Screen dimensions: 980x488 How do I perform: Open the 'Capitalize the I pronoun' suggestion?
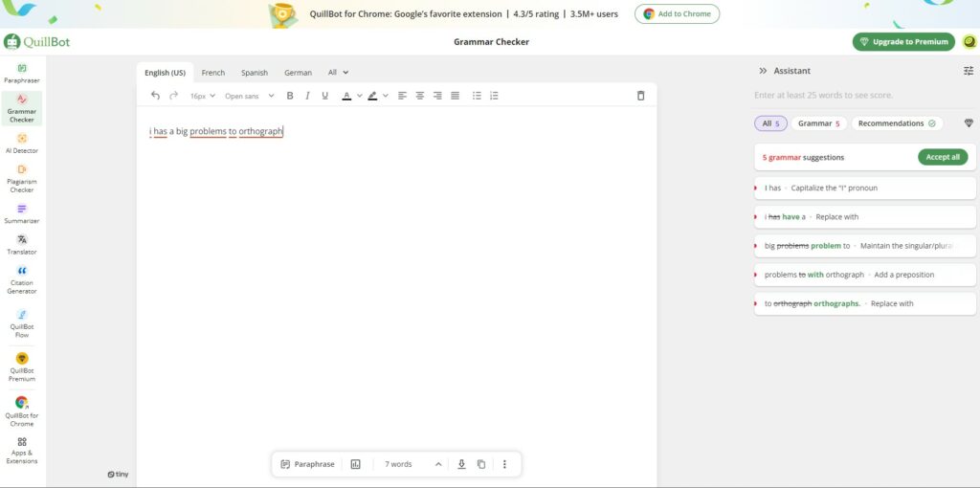[x=865, y=188]
